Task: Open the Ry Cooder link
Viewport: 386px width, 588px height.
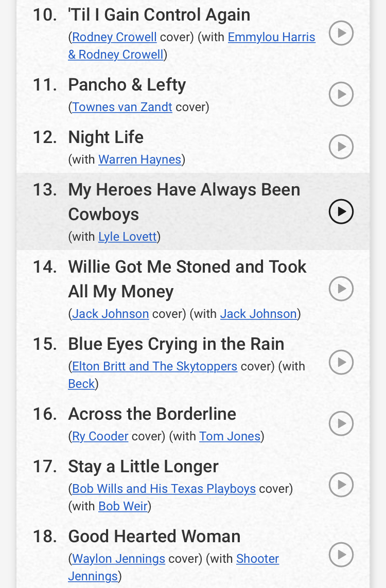Action: tap(100, 436)
